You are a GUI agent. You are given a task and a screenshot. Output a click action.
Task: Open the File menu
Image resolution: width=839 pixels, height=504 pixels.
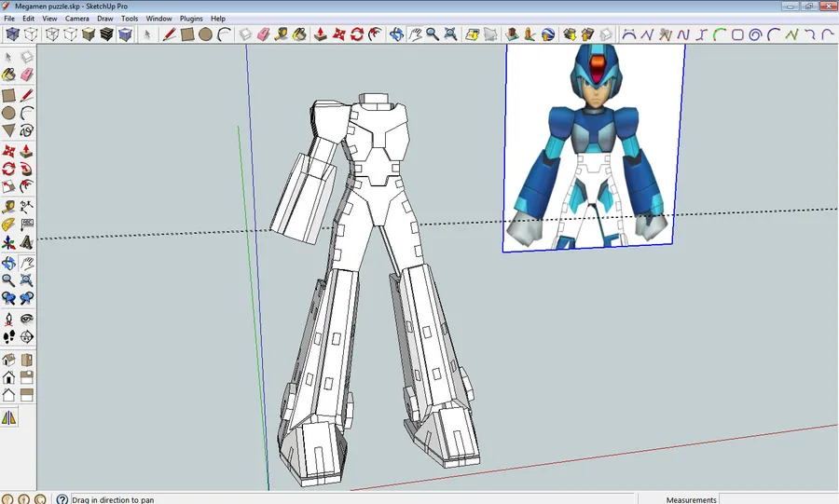(x=9, y=19)
